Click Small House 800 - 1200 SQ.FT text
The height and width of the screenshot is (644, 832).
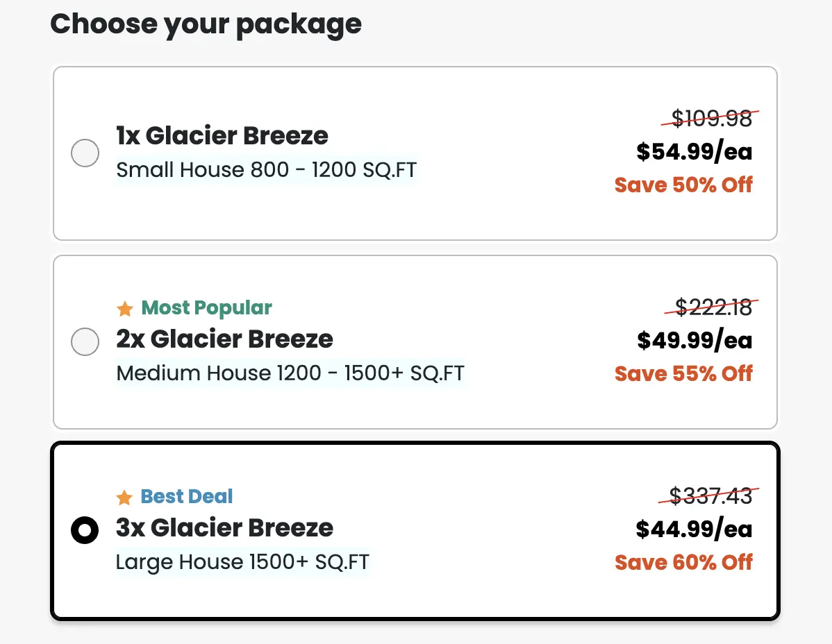click(266, 170)
